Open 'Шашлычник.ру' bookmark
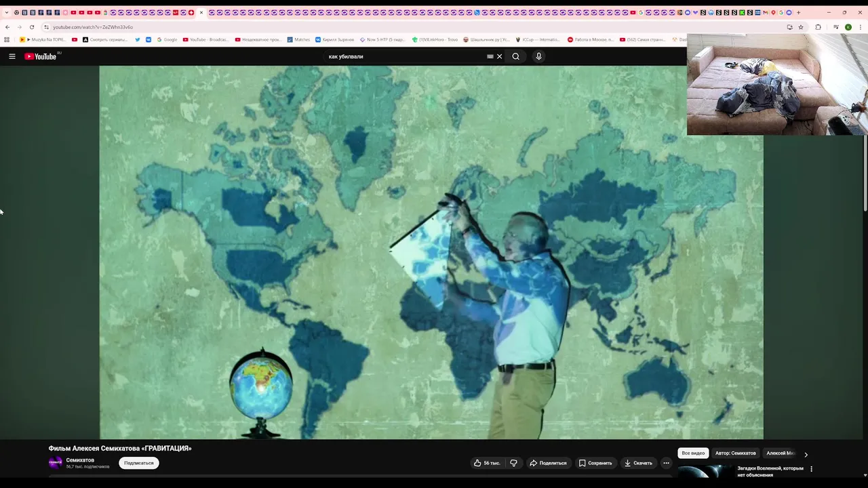The image size is (868, 488). [486, 39]
